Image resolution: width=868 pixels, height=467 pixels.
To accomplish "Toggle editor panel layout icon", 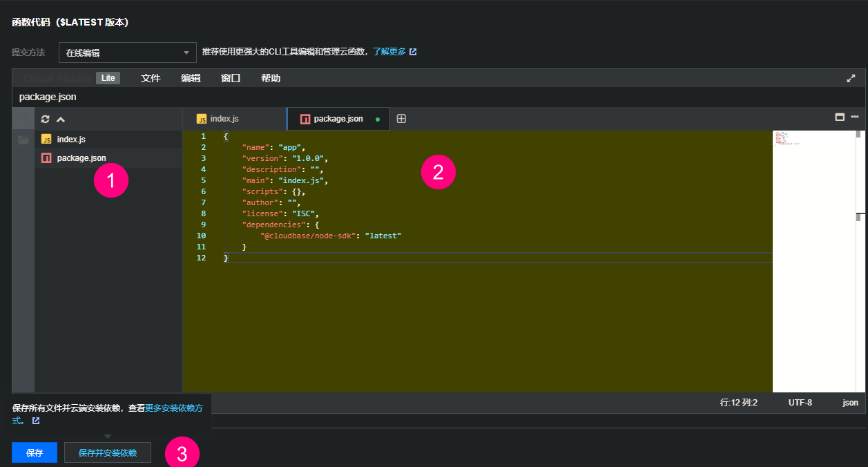I will click(840, 117).
